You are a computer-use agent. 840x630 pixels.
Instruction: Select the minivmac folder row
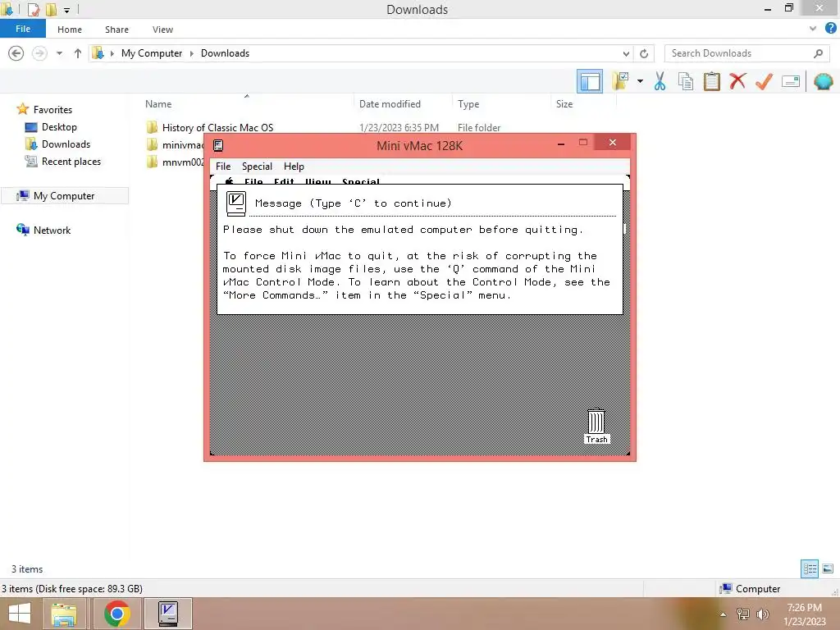point(175,144)
